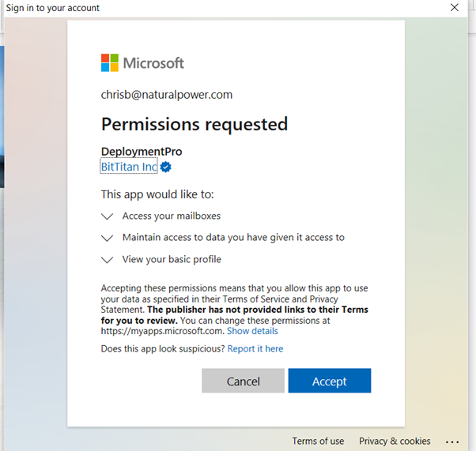Select the View your basic profile text
The height and width of the screenshot is (451, 476).
click(172, 259)
